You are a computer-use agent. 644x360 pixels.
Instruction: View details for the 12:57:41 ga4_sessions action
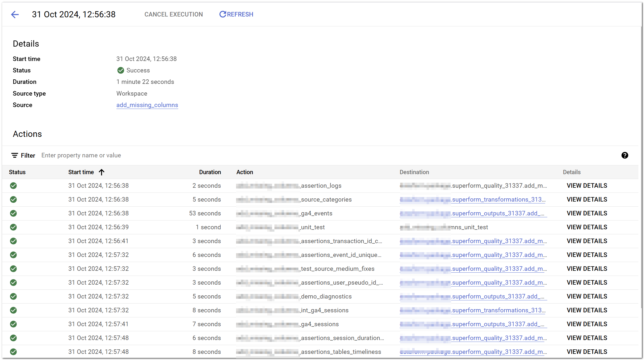[x=587, y=324]
